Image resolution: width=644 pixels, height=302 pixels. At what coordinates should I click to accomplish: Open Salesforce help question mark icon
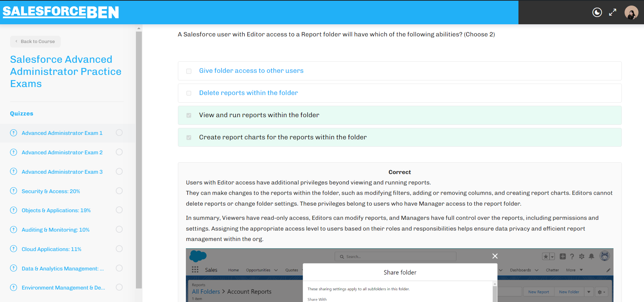pos(572,257)
